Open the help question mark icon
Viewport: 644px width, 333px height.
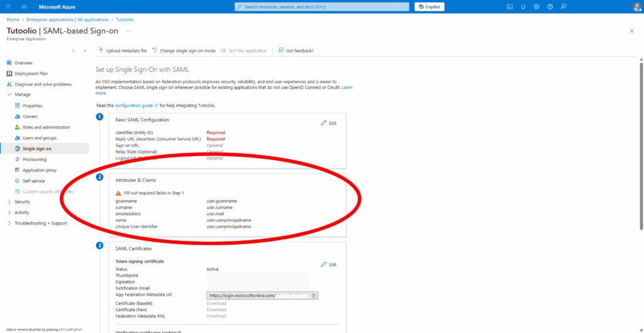click(x=550, y=6)
